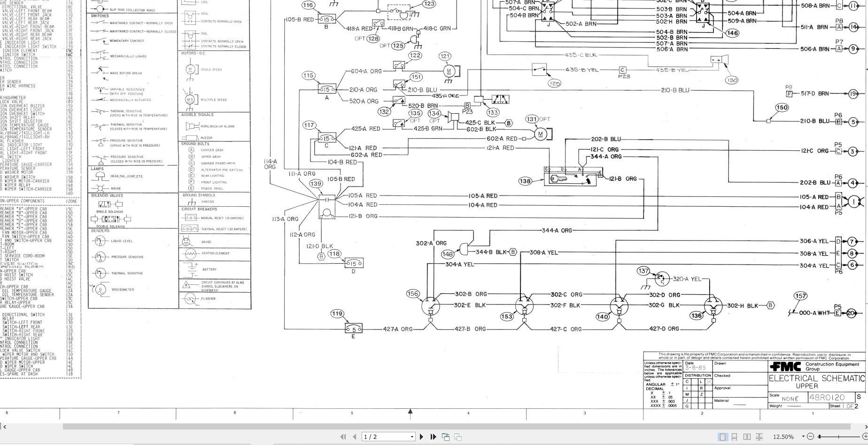Select the next view icon
The height and width of the screenshot is (445, 868).
458,437
